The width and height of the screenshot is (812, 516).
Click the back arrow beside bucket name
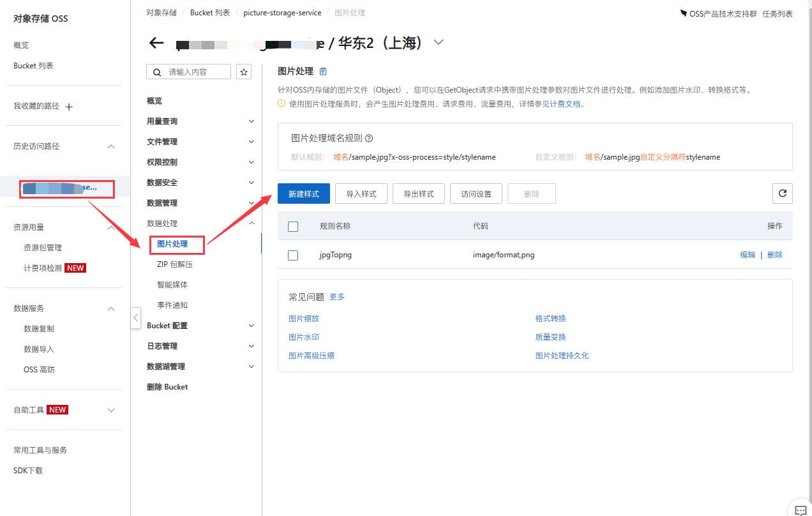point(156,43)
